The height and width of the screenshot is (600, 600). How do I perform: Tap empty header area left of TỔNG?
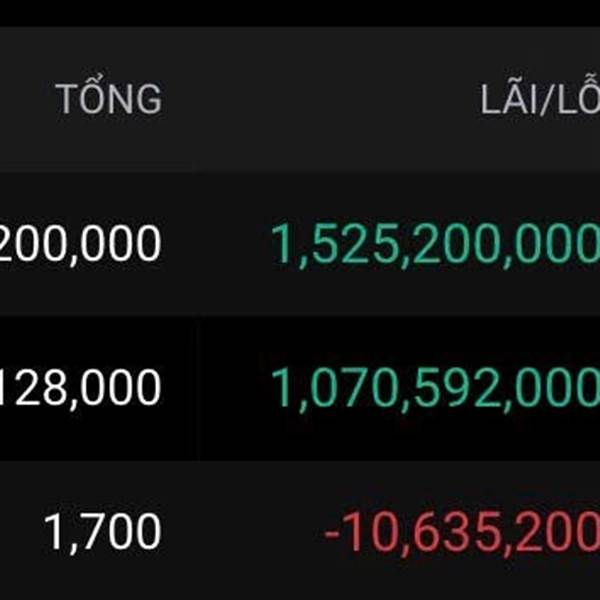point(27,96)
